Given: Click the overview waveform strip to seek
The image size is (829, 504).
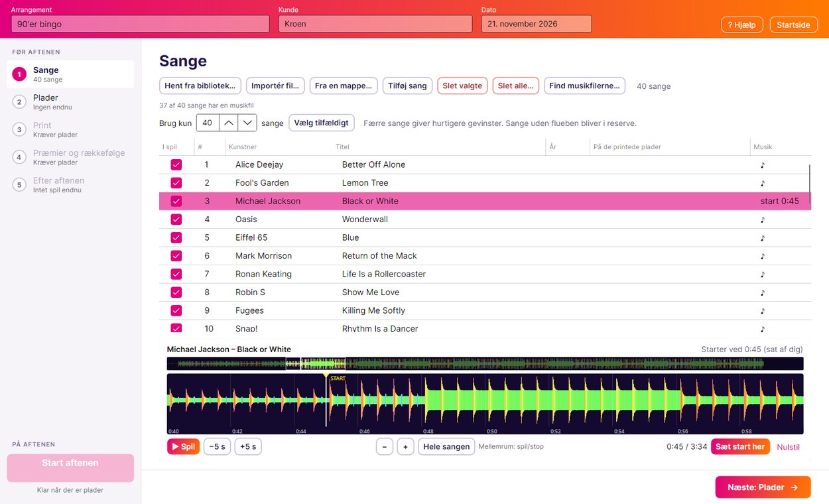Looking at the screenshot, I should point(485,363).
